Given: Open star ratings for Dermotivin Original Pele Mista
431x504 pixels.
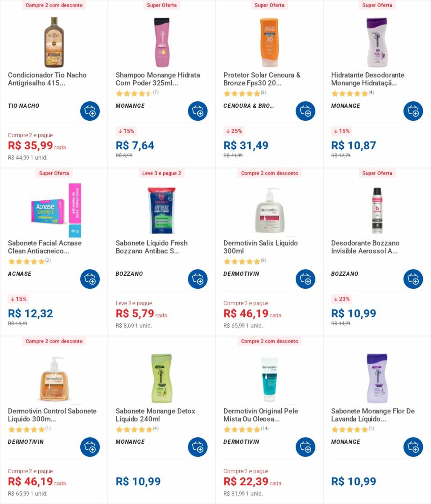Looking at the screenshot, I should [x=246, y=429].
